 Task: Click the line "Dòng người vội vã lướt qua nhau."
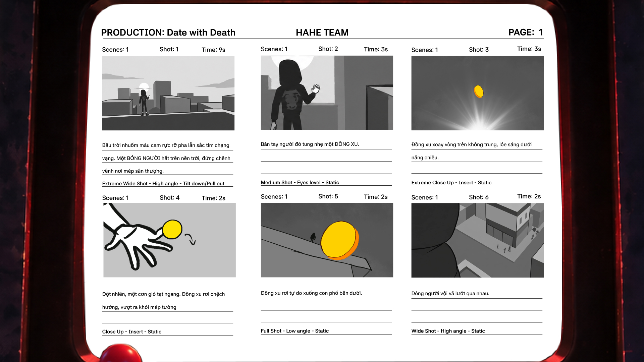click(x=450, y=293)
